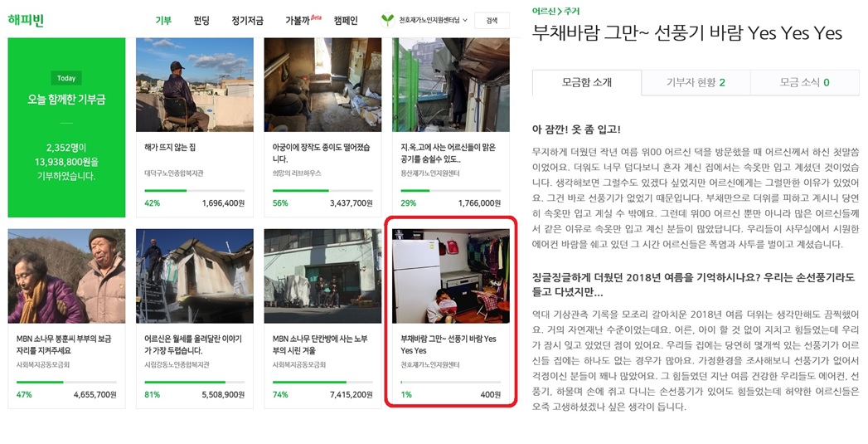The height and width of the screenshot is (444, 868).
Task: Open the 기부 menu
Action: click(x=163, y=21)
